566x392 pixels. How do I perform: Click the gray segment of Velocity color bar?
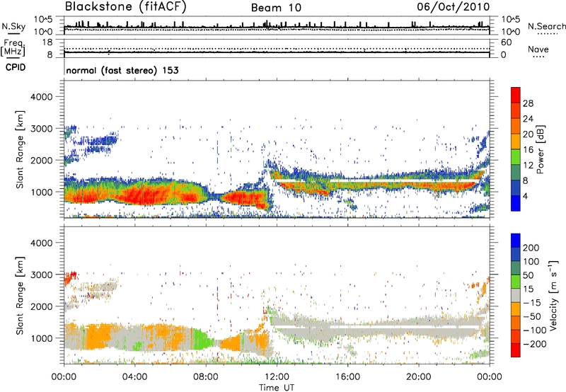point(516,296)
